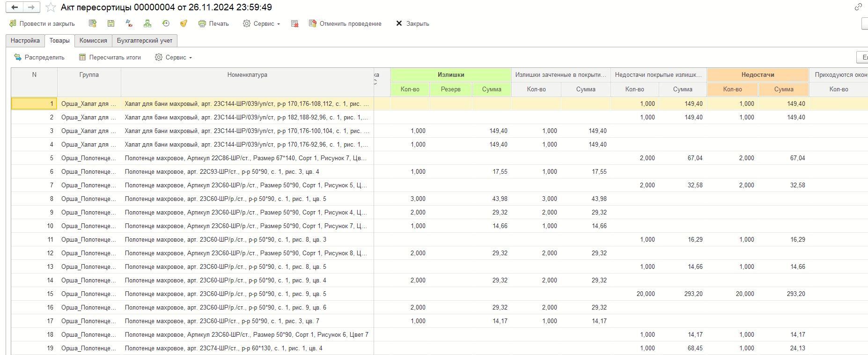Open the Печать menu
The width and height of the screenshot is (868, 355).
click(x=213, y=23)
